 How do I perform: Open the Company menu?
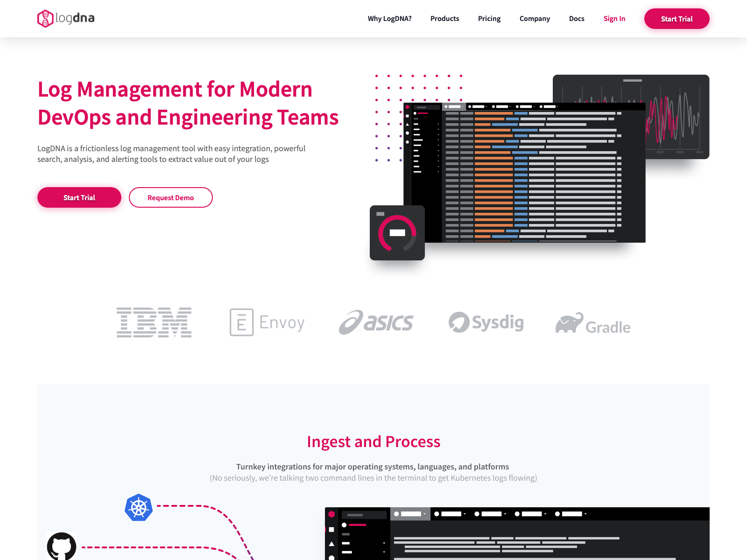[x=535, y=19]
